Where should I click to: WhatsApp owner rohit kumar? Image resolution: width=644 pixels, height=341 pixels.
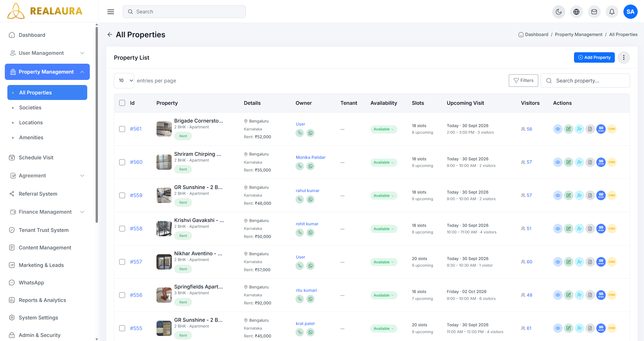310,233
